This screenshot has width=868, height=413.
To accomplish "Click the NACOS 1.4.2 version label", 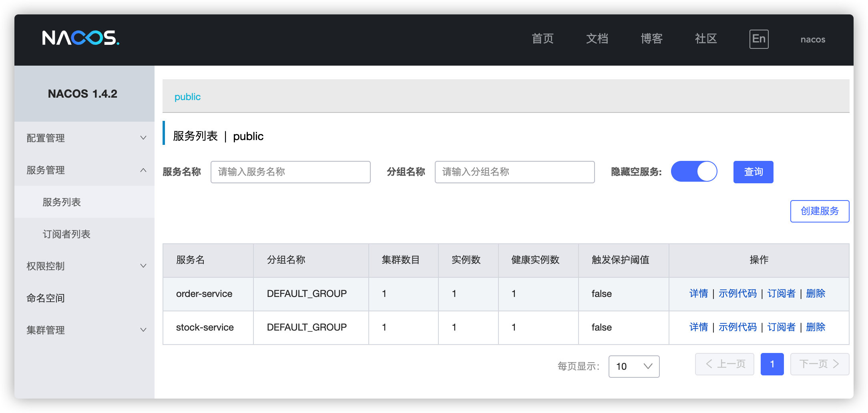I will click(82, 94).
